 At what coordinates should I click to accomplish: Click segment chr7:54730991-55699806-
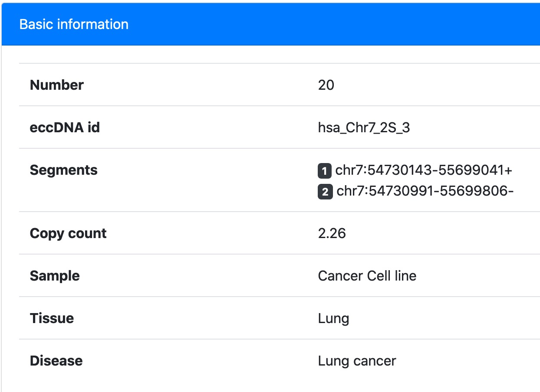(x=425, y=191)
